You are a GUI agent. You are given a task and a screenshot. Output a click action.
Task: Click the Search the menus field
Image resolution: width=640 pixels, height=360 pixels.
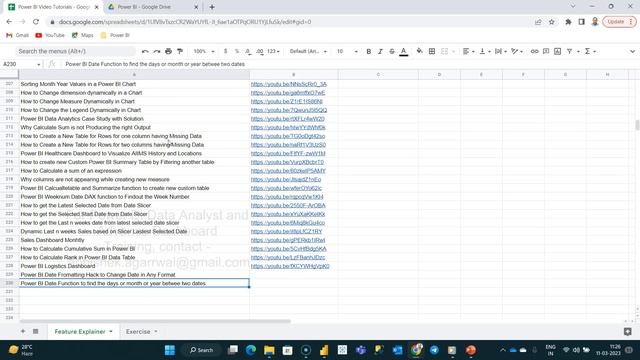[x=76, y=51]
